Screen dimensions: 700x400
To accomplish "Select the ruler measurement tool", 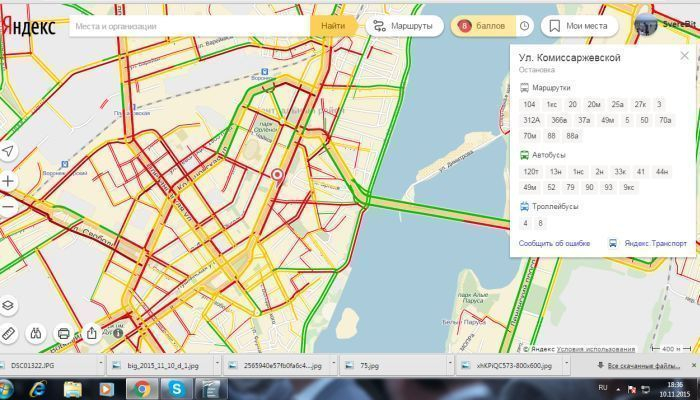I will pos(8,333).
